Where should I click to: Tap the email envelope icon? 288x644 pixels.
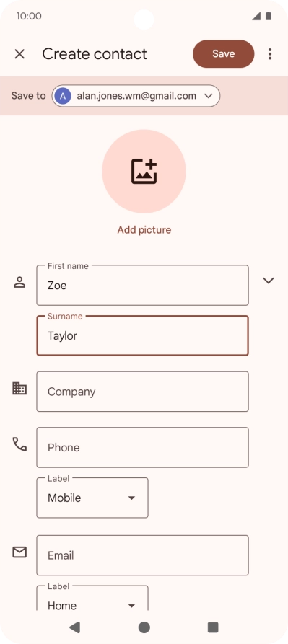pos(19,552)
